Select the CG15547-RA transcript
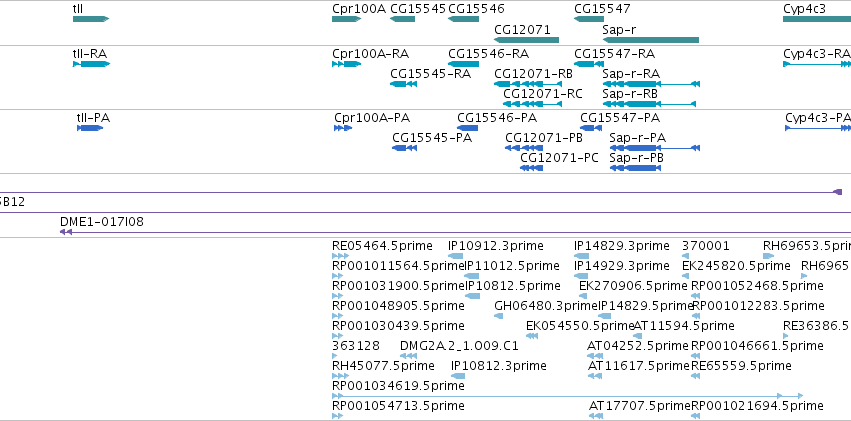The image size is (851, 421). 589,64
